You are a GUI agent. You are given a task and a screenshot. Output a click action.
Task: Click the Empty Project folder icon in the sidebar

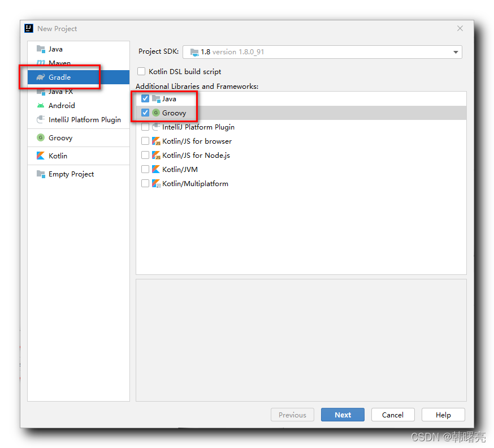point(41,174)
